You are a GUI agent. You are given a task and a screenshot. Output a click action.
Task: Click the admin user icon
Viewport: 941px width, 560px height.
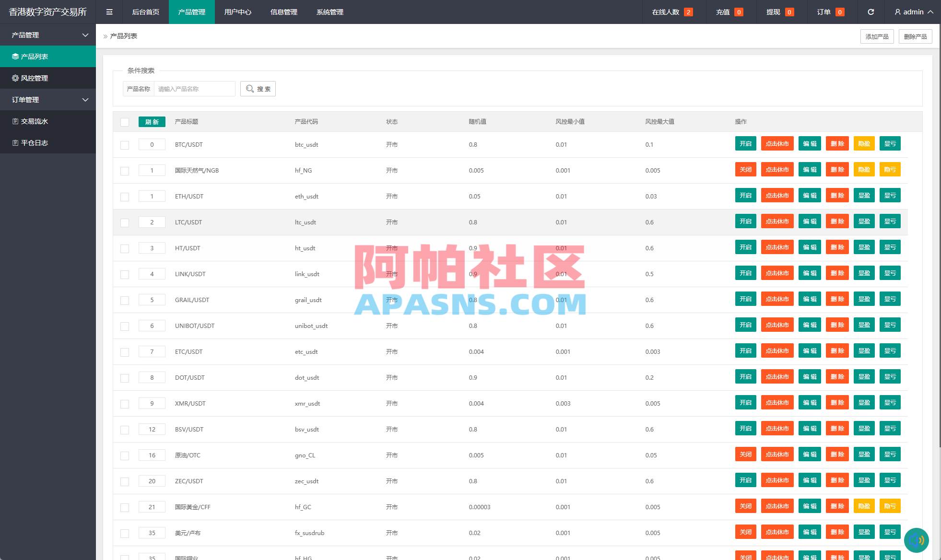pos(897,12)
